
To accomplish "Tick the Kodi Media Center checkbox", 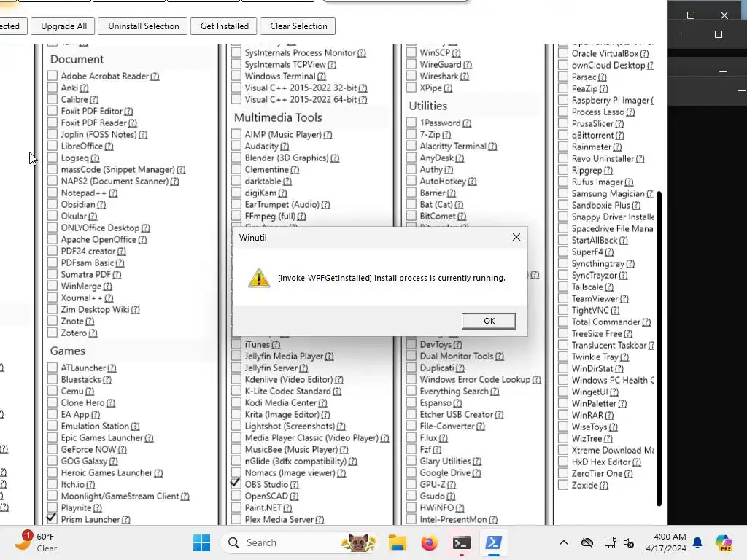I will coord(236,402).
